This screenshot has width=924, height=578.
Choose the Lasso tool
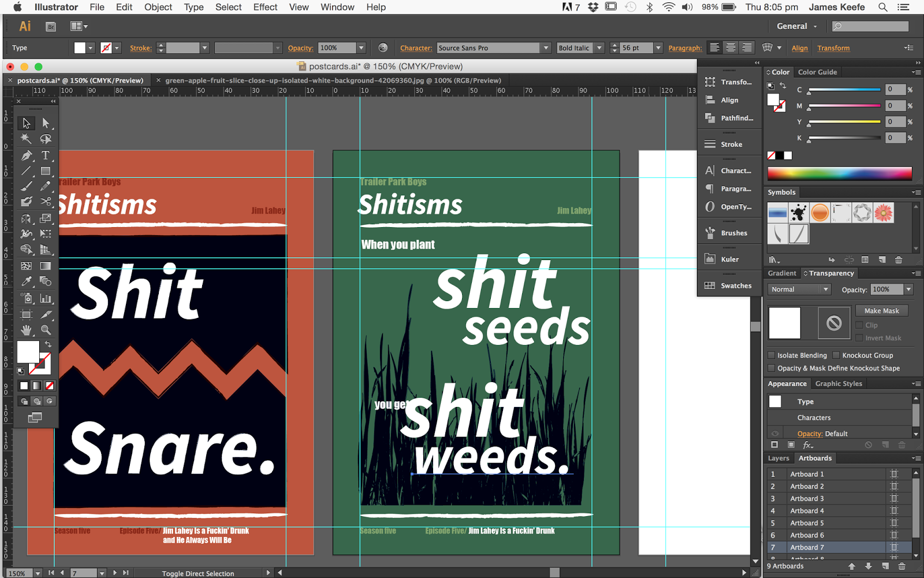[46, 139]
